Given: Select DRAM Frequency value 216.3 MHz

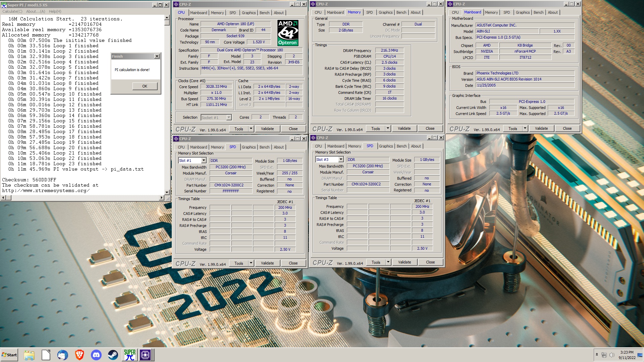Looking at the screenshot, I should pos(389,50).
